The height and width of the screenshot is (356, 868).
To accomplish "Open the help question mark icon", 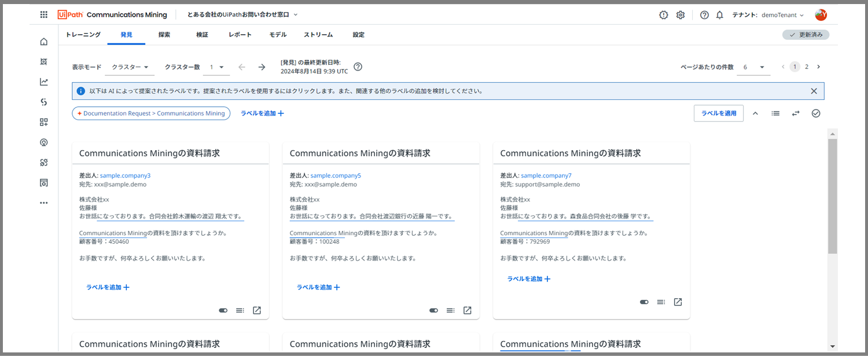I will tap(704, 15).
